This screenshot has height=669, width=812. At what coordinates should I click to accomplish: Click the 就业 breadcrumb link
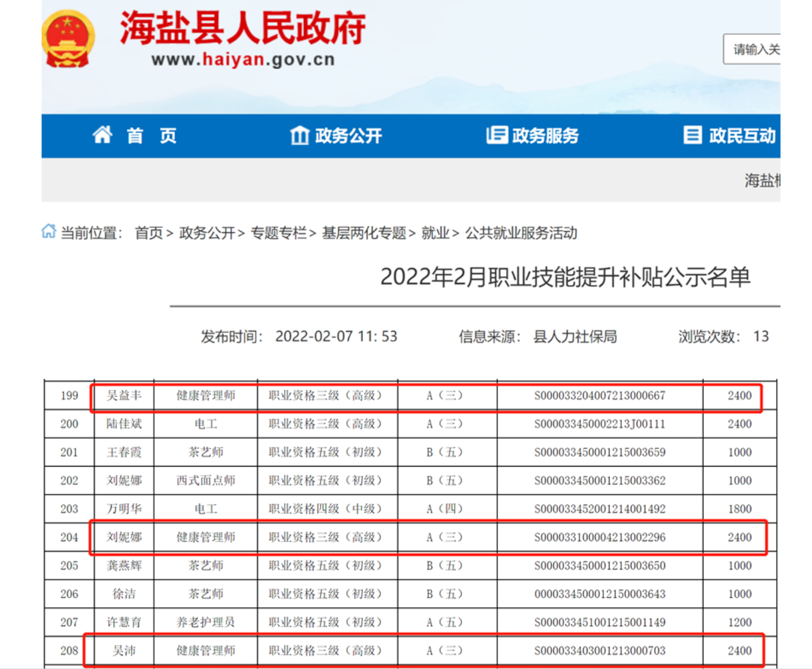[435, 233]
